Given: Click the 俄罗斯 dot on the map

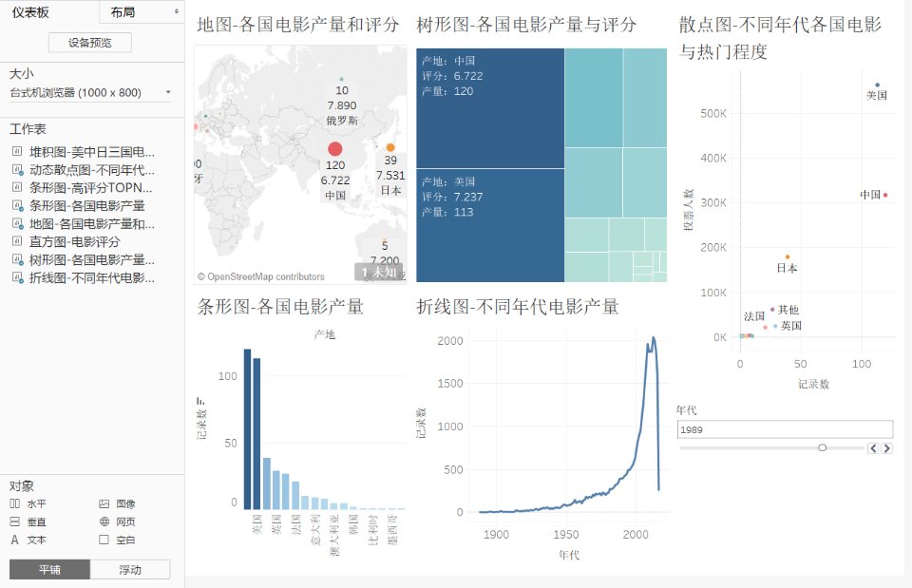Looking at the screenshot, I should point(341,79).
